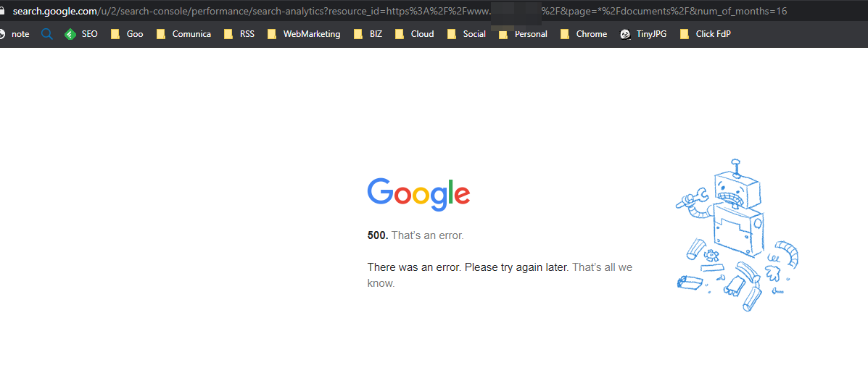Open the Chrome bookmarks folder
868x381 pixels.
click(584, 34)
